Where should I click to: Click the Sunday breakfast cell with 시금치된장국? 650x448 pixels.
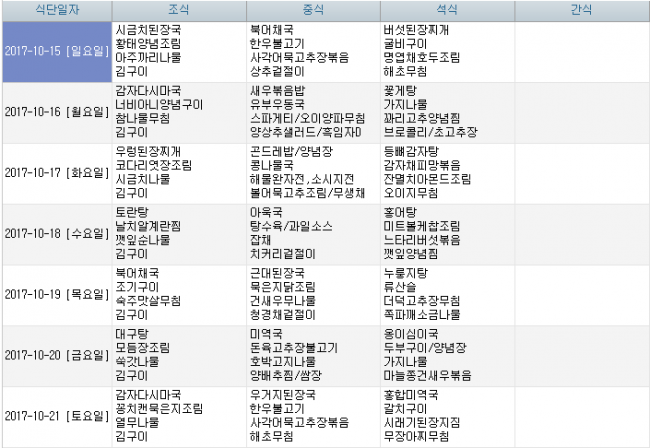[178, 51]
